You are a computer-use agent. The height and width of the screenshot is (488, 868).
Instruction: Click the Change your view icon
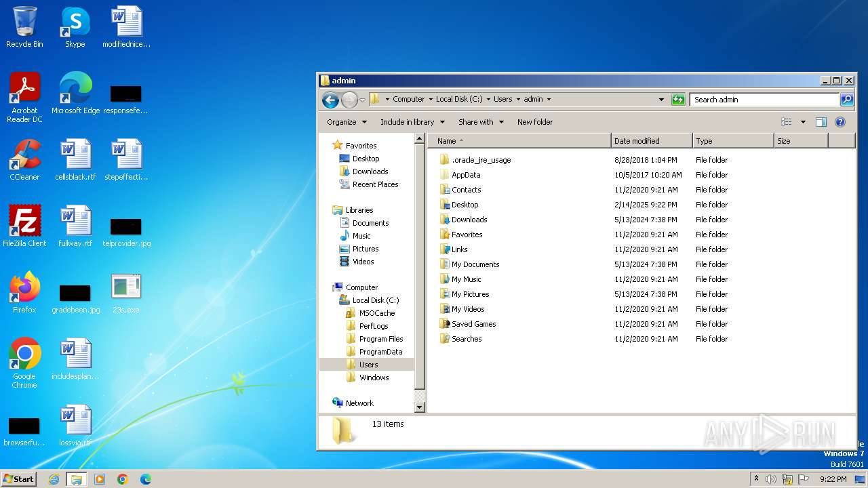coord(787,122)
